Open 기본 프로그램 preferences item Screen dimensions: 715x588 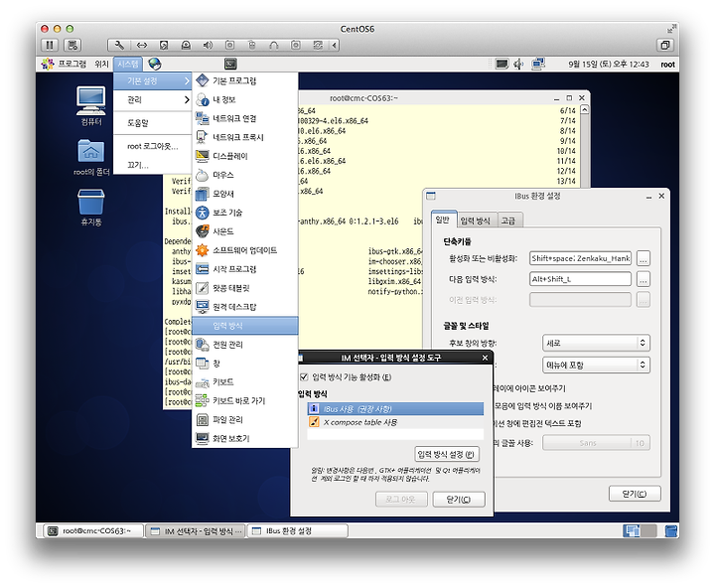tap(245, 80)
